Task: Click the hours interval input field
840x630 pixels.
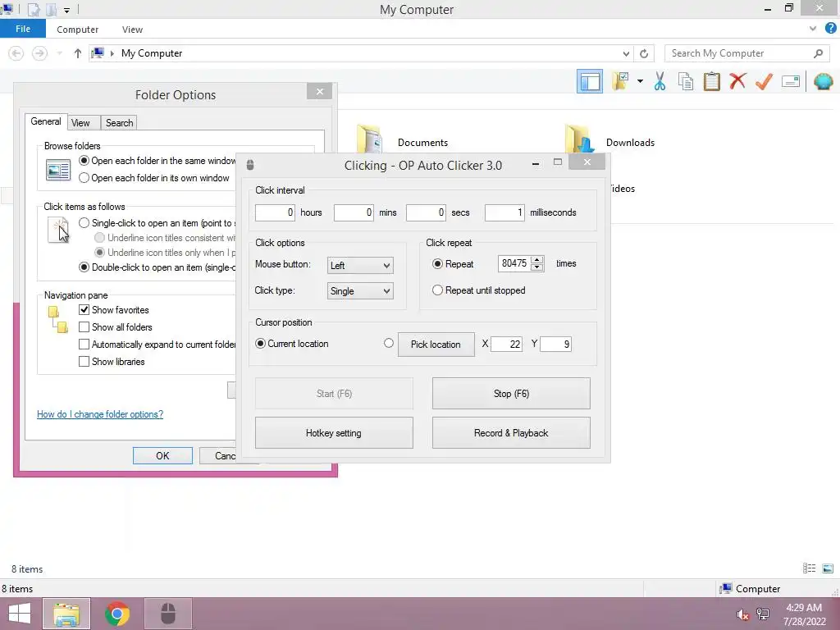Action: point(275,212)
